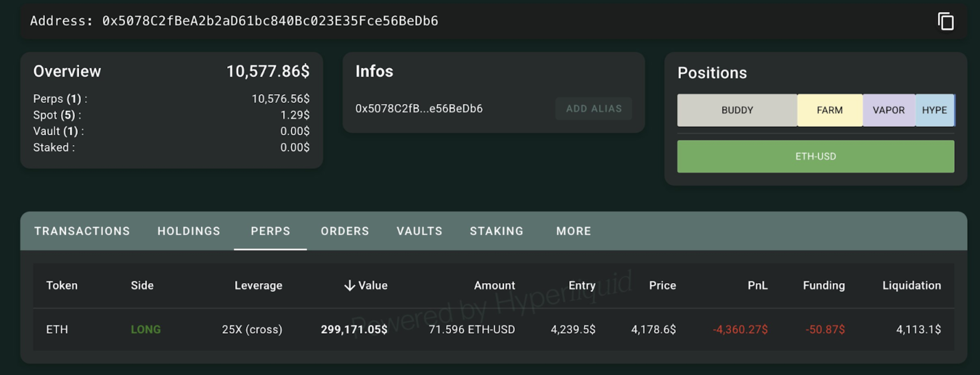Click the 10,576.56$ perps balance

(281, 99)
